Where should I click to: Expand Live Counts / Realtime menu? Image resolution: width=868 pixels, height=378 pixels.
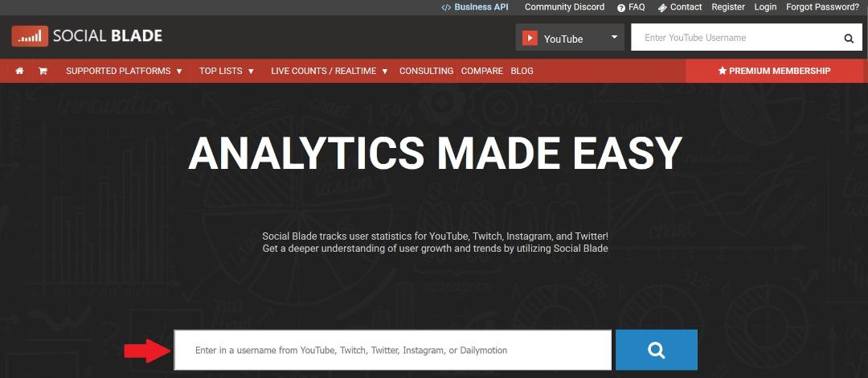pyautogui.click(x=330, y=71)
